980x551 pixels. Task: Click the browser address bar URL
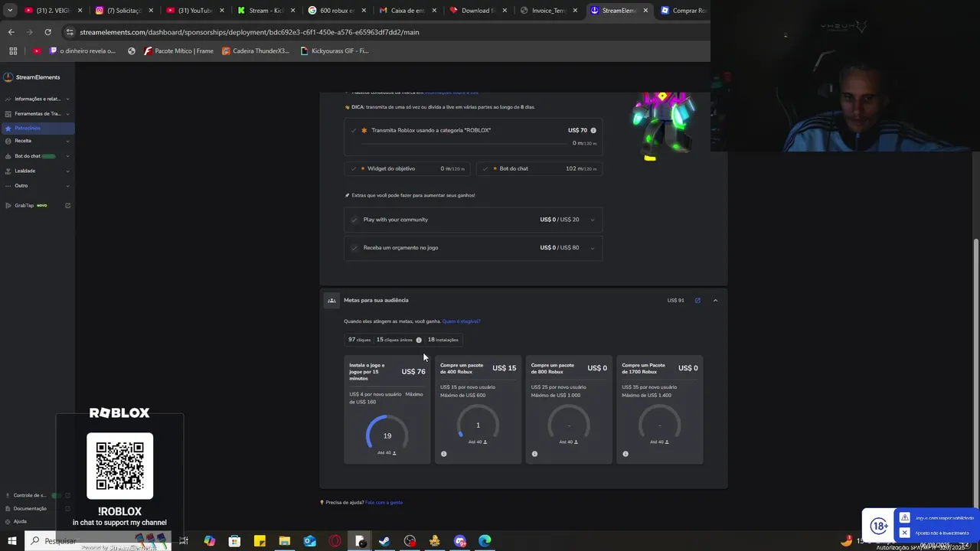pyautogui.click(x=250, y=32)
